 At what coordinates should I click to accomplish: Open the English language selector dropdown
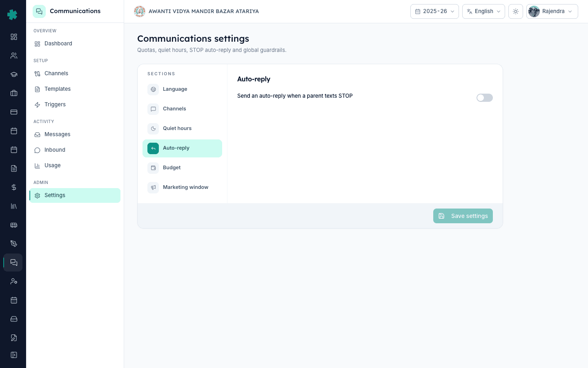(483, 11)
